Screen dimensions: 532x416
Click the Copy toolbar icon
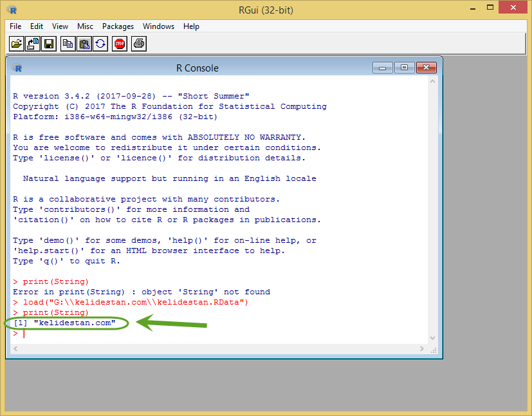pos(68,44)
